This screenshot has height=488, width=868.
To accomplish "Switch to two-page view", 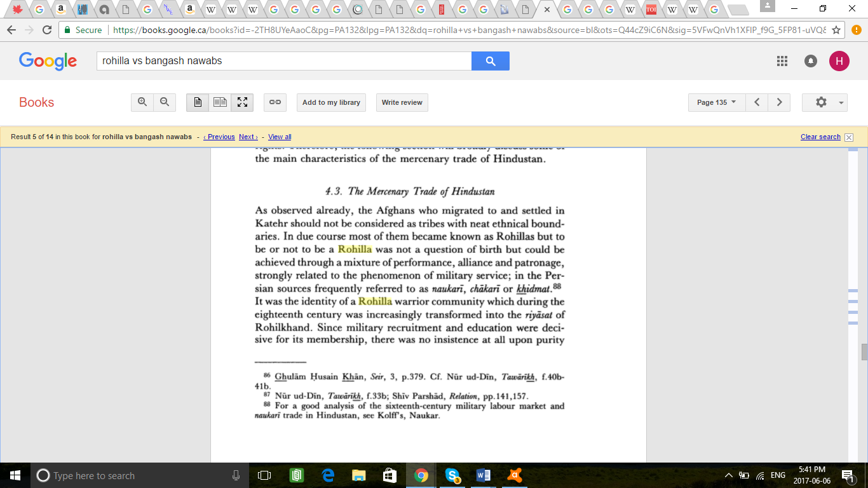I will [220, 102].
